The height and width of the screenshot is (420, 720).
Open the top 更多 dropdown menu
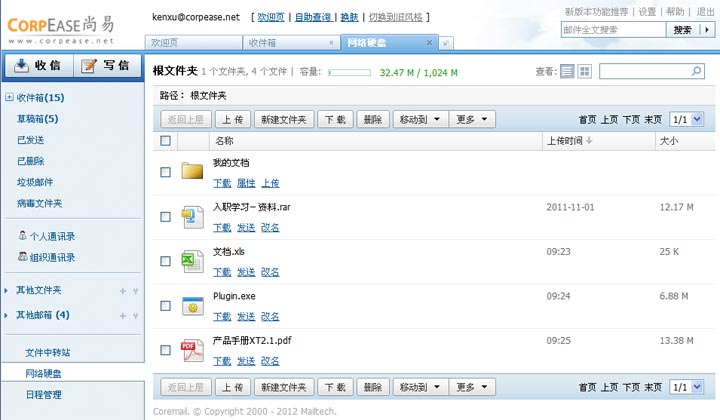pos(472,119)
